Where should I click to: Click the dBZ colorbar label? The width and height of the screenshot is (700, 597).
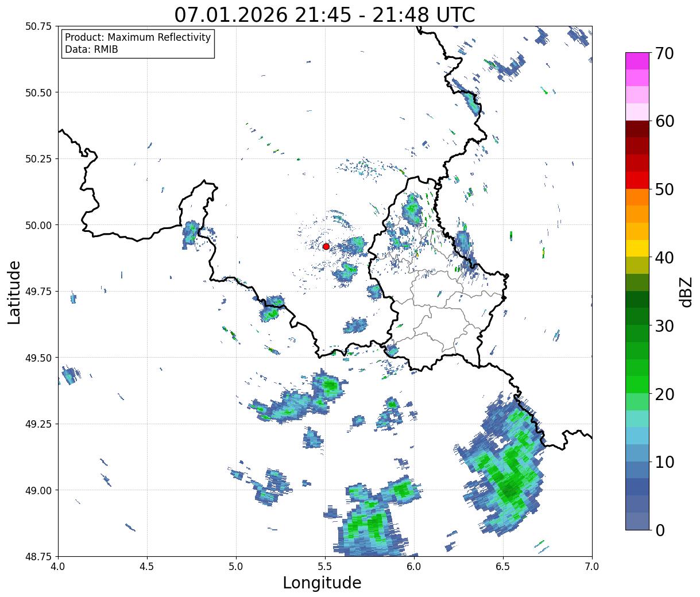686,292
